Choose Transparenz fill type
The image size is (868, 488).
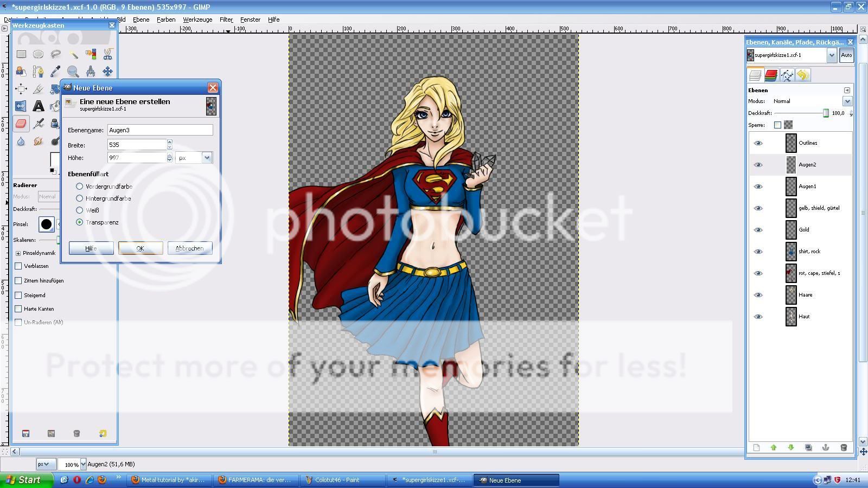[80, 222]
